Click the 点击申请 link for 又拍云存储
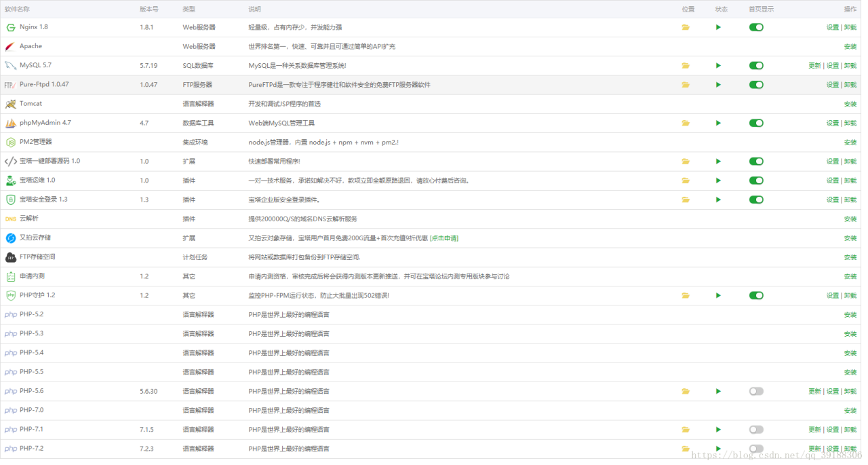This screenshot has width=868, height=465. coord(444,238)
